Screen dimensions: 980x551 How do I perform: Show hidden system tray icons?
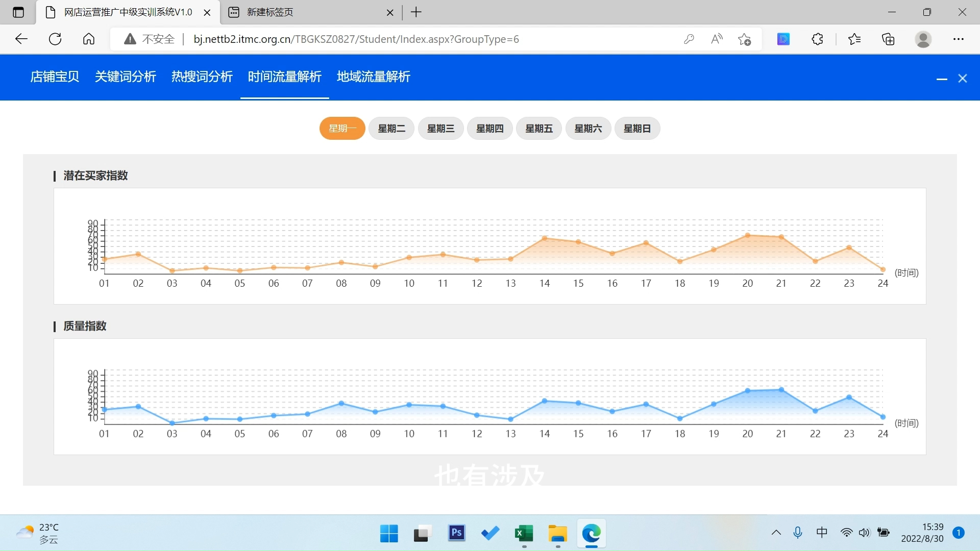tap(776, 533)
